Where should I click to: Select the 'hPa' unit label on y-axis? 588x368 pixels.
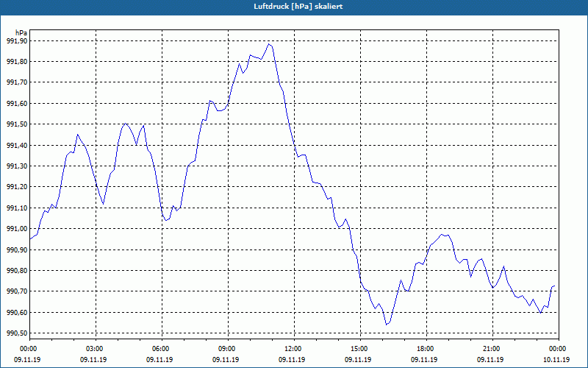click(x=21, y=33)
